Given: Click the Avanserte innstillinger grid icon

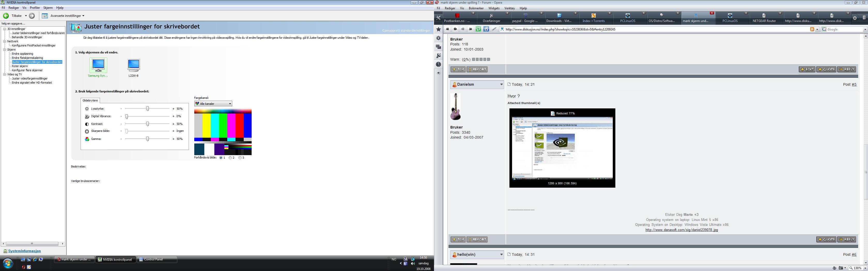Looking at the screenshot, I should click(x=45, y=16).
